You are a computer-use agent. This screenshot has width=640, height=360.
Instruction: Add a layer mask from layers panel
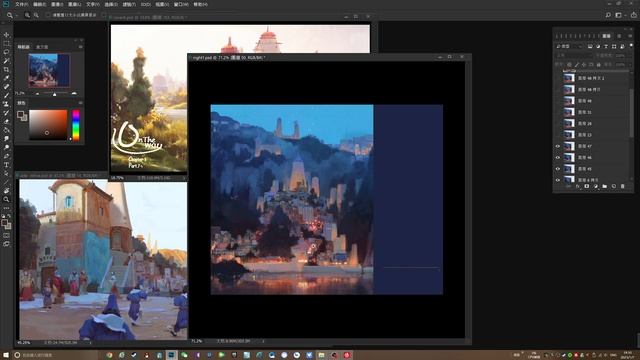point(587,186)
